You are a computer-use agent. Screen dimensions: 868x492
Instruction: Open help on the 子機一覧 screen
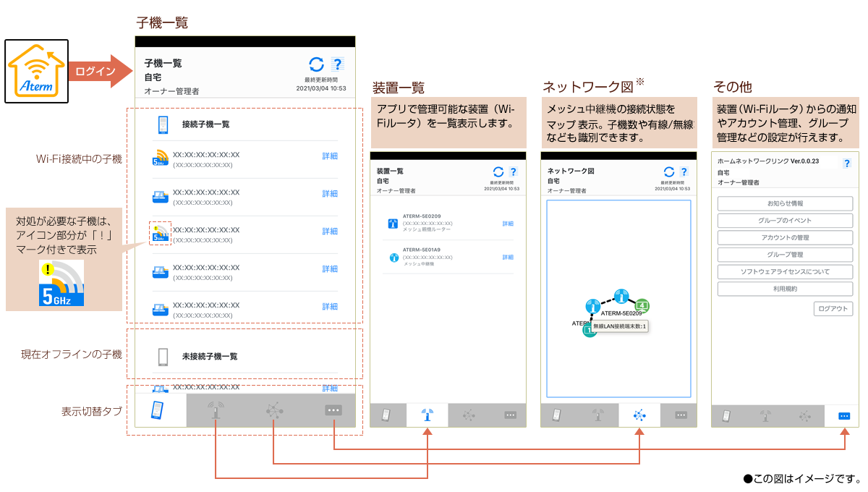337,64
